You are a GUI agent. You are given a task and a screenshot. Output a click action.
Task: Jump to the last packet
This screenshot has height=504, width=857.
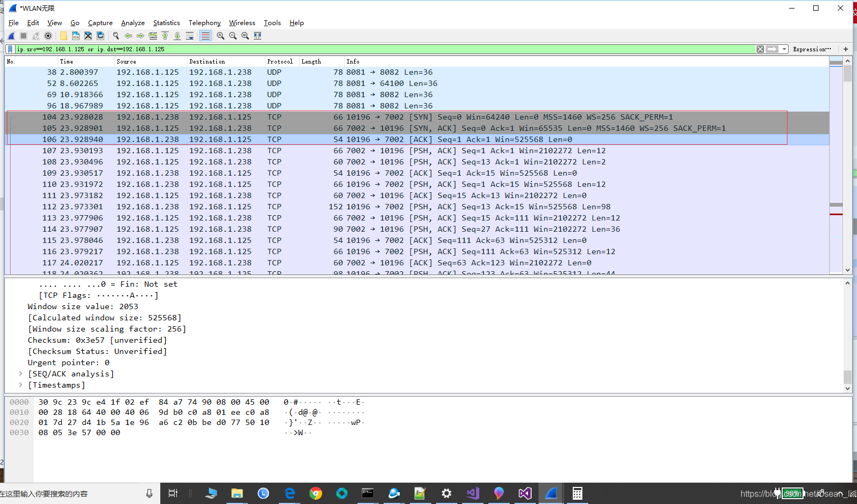click(177, 36)
